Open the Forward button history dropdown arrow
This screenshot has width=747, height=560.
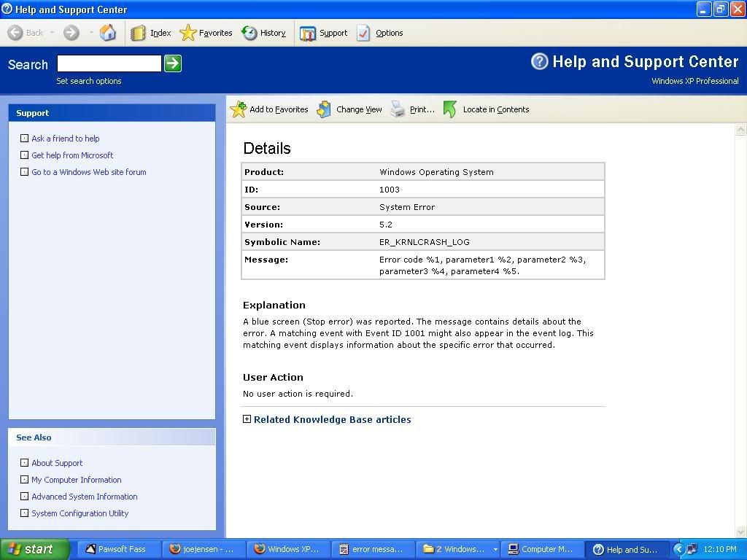point(91,33)
